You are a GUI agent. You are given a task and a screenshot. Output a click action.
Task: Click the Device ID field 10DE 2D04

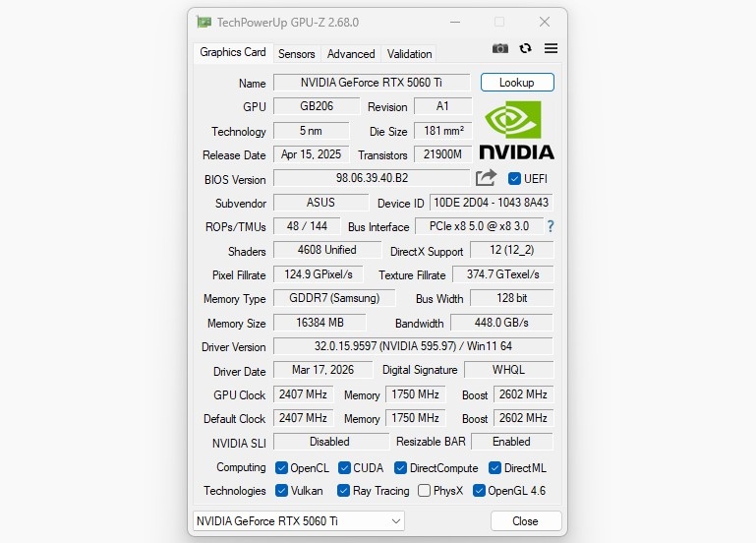pyautogui.click(x=491, y=202)
